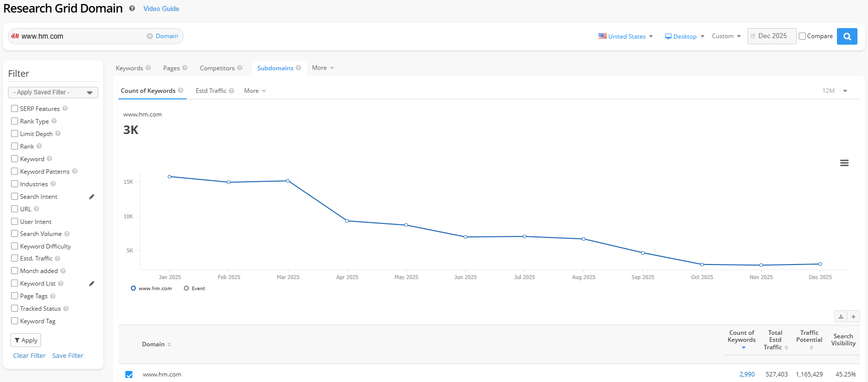
Task: Click the pencil icon beside Keyword List
Action: 92,284
